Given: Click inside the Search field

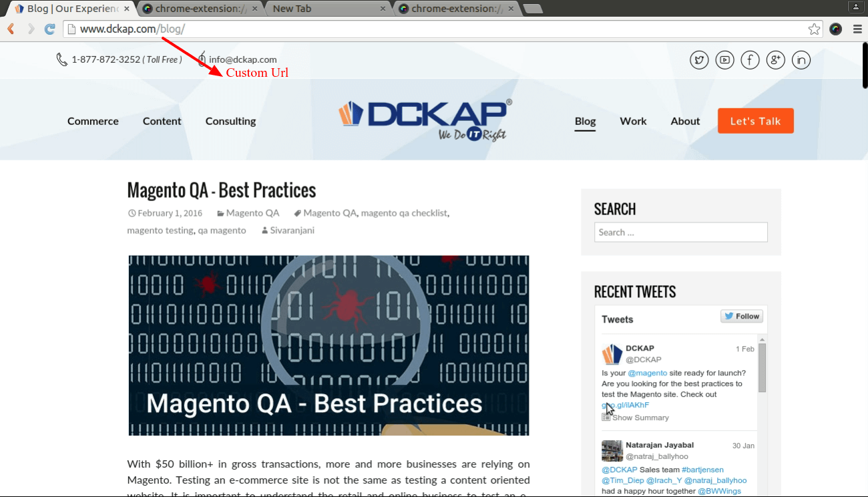Looking at the screenshot, I should click(680, 232).
